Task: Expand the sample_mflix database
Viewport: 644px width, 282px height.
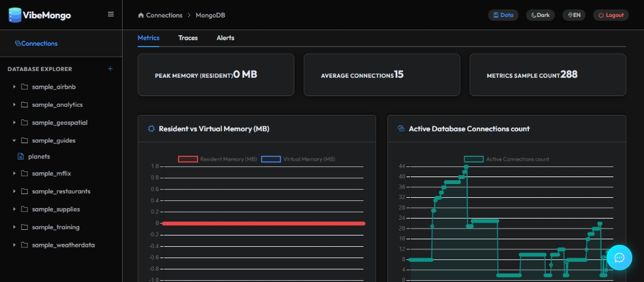Action: coord(14,173)
